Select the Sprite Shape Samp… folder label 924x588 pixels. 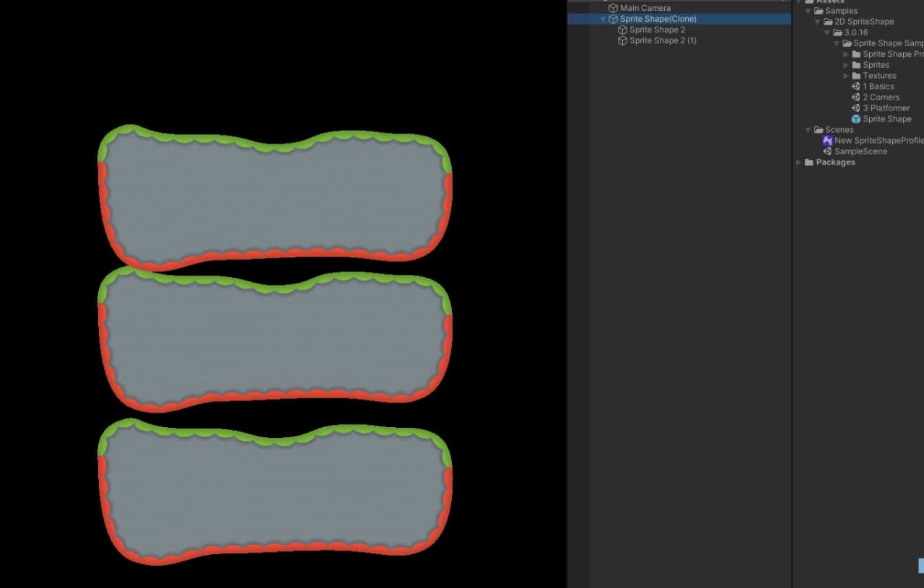[889, 43]
